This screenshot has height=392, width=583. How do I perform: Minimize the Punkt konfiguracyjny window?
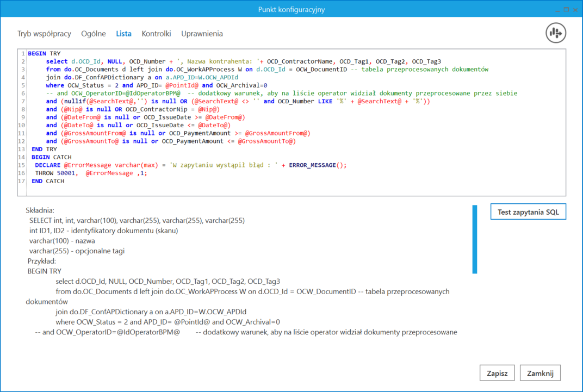(x=557, y=9)
